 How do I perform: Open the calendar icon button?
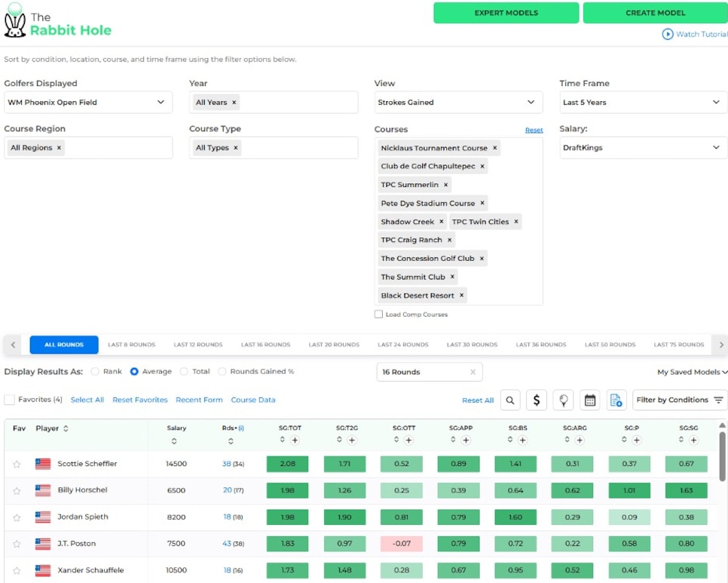coord(590,400)
